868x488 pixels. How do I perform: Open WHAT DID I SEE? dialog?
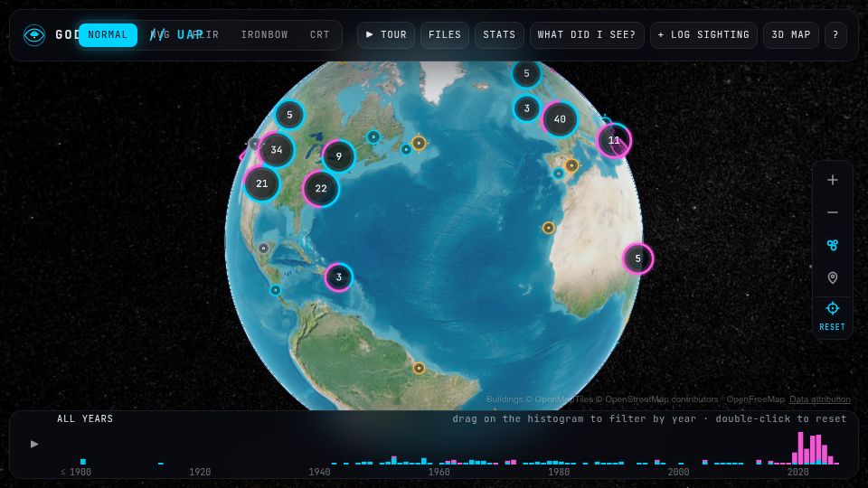pos(587,35)
